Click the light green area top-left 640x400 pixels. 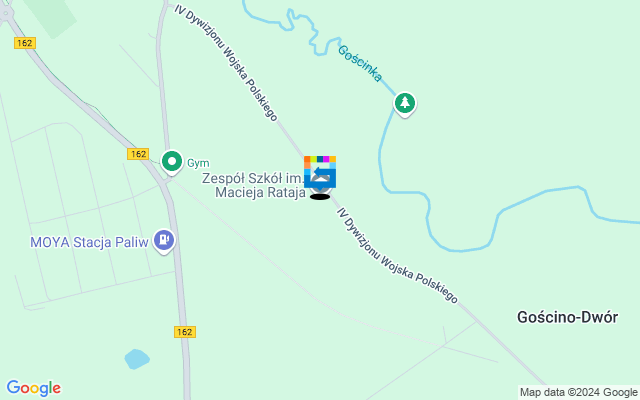pos(51,17)
